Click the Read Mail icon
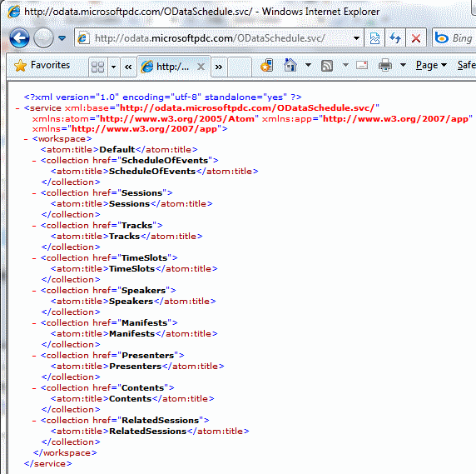This screenshot has width=476, height=474. [362, 65]
